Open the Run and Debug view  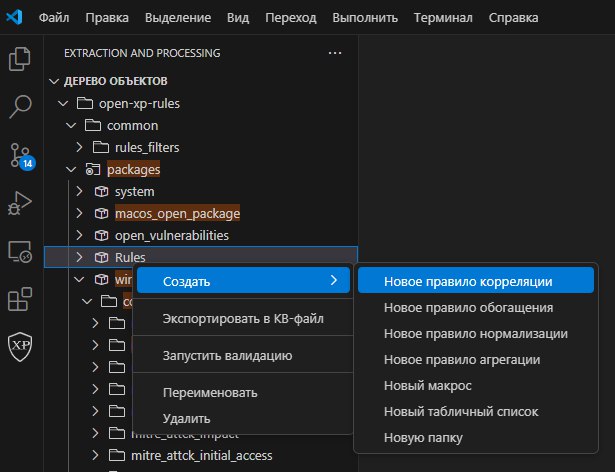point(20,203)
